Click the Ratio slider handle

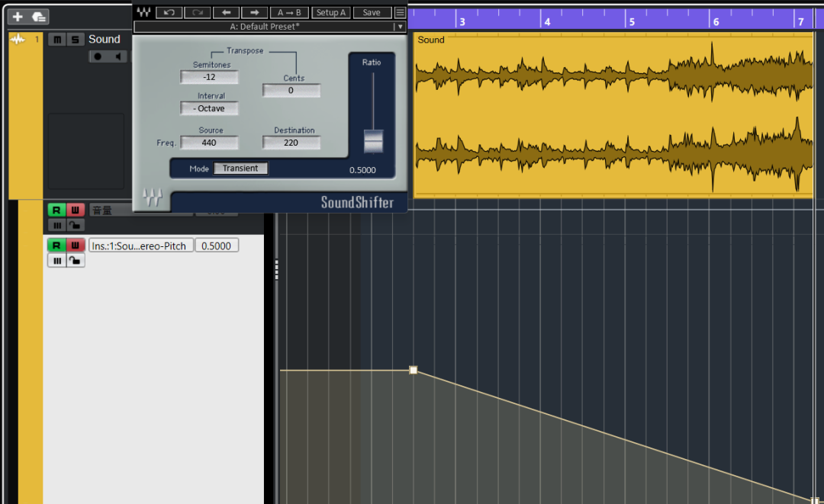click(x=374, y=141)
